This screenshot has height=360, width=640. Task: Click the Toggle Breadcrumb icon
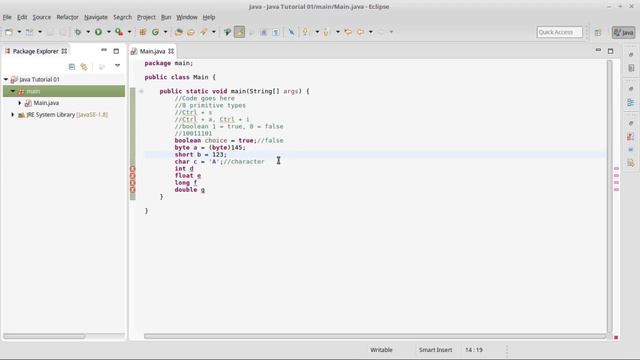(227, 32)
